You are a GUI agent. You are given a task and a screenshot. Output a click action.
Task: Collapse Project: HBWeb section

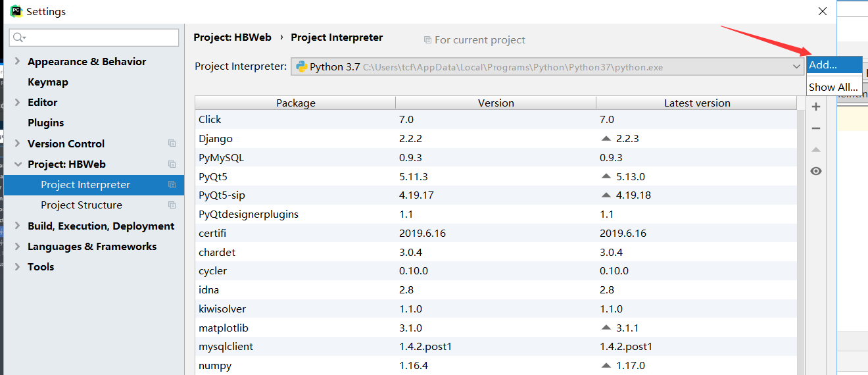coord(17,164)
